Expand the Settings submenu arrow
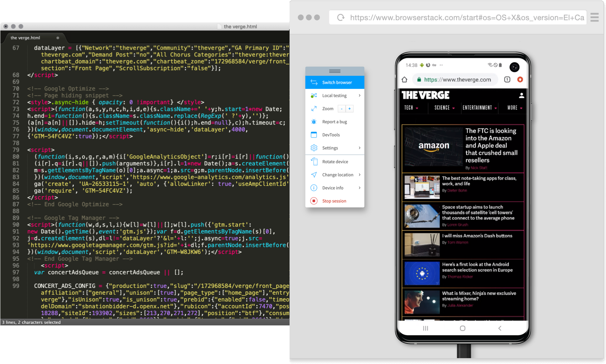 pyautogui.click(x=360, y=148)
